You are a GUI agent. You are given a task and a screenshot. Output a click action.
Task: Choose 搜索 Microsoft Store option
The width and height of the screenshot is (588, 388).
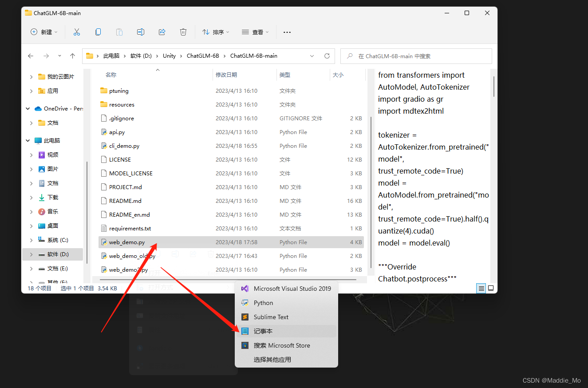pos(286,345)
